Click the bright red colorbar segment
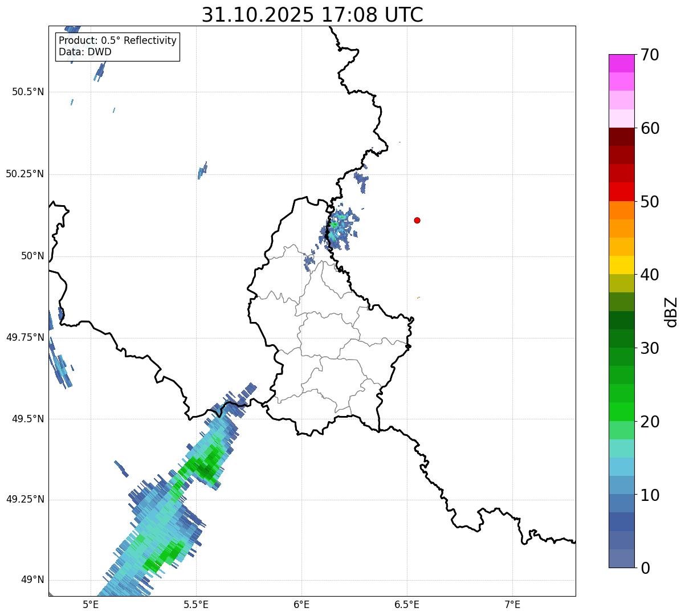685x616 pixels. 621,192
